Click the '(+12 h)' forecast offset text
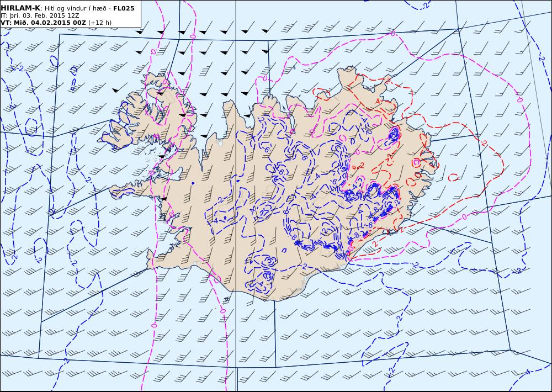 (99, 23)
